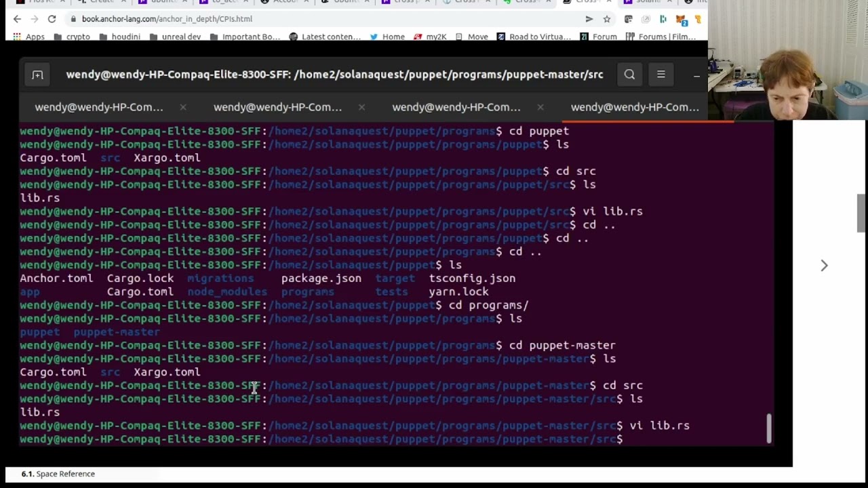Switch to the fourth terminal tab
Screen dimensions: 868x488
pos(635,107)
